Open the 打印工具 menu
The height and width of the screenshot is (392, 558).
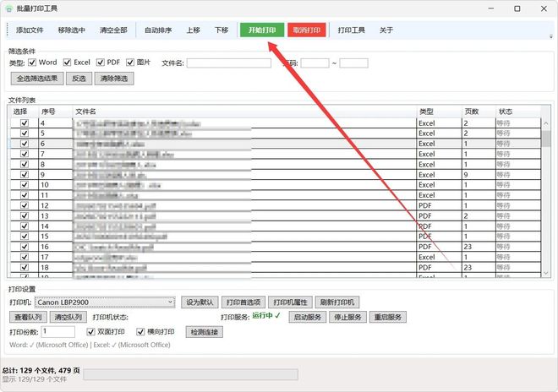pyautogui.click(x=351, y=30)
